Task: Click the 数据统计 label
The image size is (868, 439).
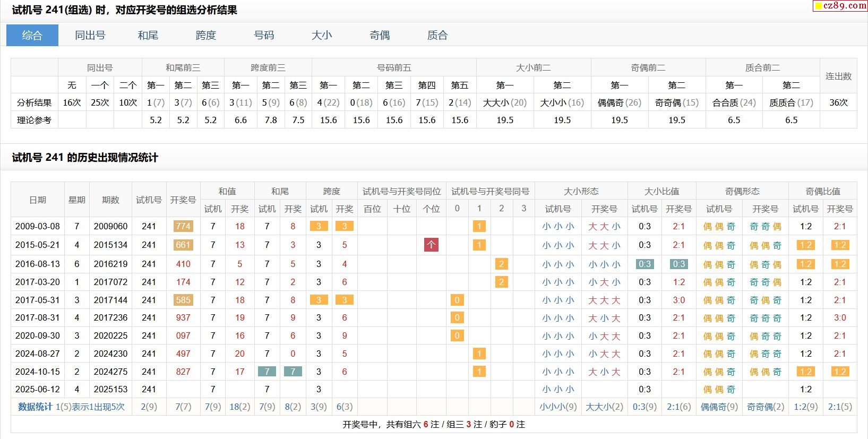Action: pyautogui.click(x=35, y=407)
